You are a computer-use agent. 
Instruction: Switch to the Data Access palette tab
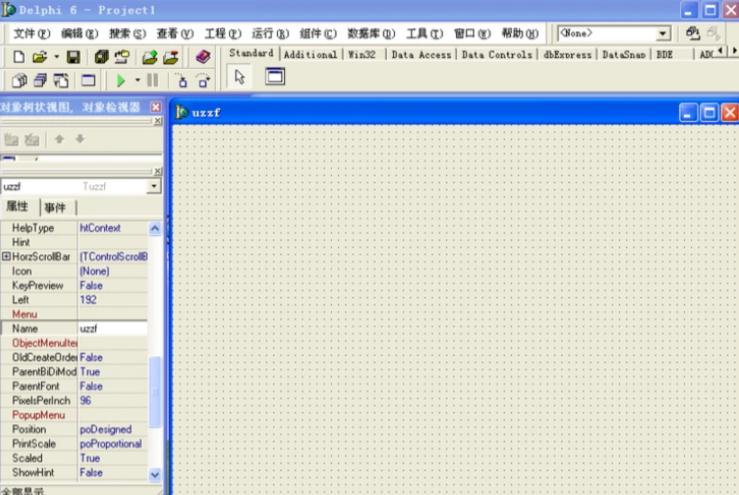coord(421,55)
